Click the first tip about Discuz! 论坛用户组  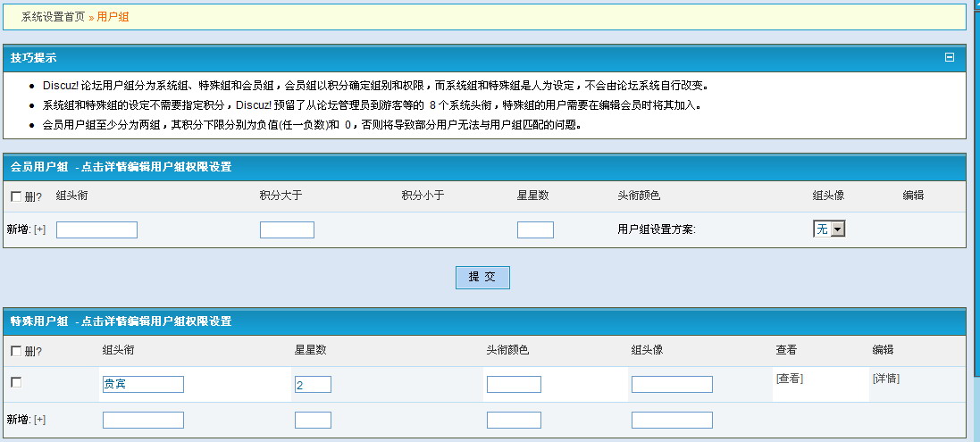point(375,86)
